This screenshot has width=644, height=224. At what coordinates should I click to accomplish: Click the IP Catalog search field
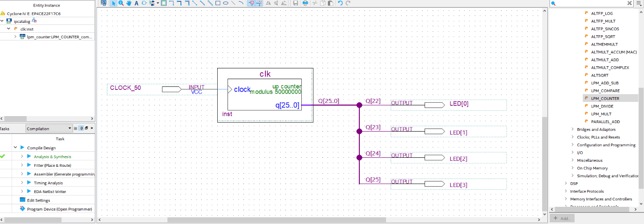click(x=595, y=3)
